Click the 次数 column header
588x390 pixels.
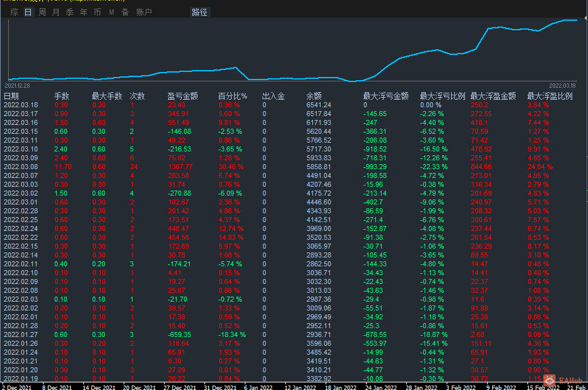pyautogui.click(x=138, y=97)
